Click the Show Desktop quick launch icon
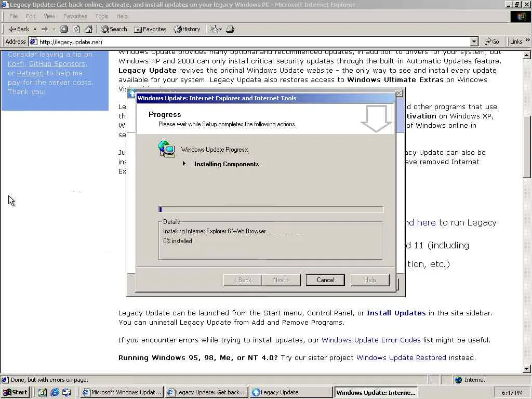532x399 pixels. point(43,393)
